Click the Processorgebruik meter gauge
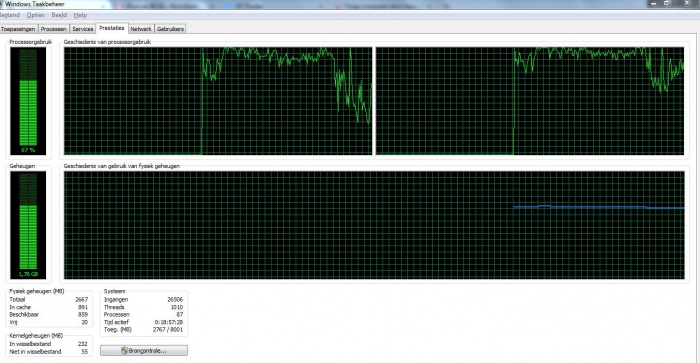The image size is (700, 363). (28, 101)
